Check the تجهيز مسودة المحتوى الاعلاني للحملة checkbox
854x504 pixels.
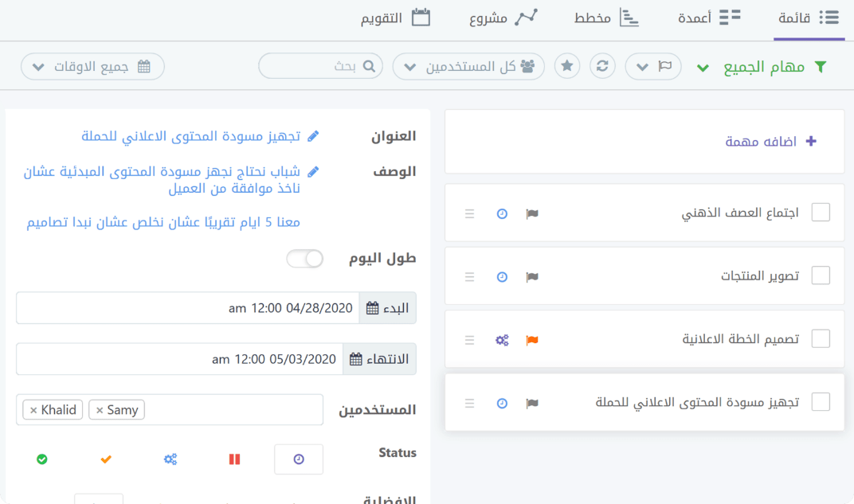[x=821, y=401]
